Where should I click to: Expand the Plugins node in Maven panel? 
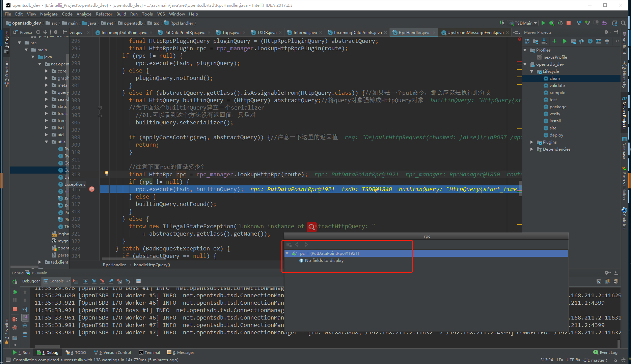click(532, 142)
